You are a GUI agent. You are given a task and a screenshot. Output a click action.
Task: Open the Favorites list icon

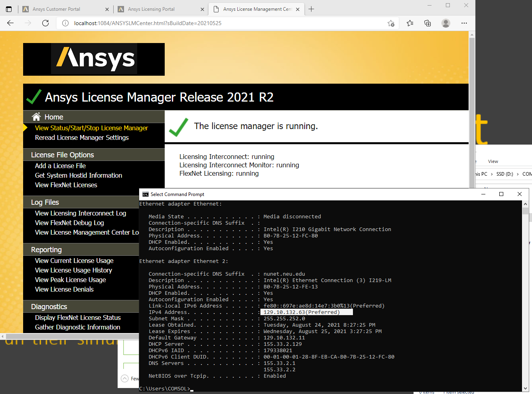pyautogui.click(x=410, y=23)
